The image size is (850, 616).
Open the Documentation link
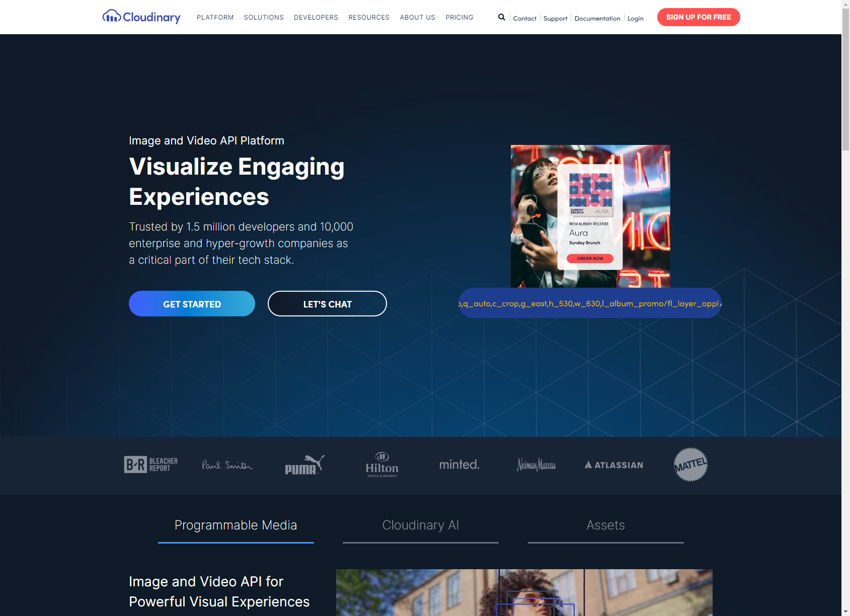tap(597, 18)
